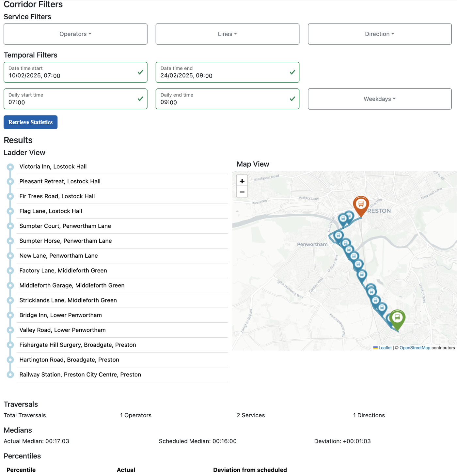Open the OpenStreetMap contributors link
The height and width of the screenshot is (476, 457).
tap(415, 348)
